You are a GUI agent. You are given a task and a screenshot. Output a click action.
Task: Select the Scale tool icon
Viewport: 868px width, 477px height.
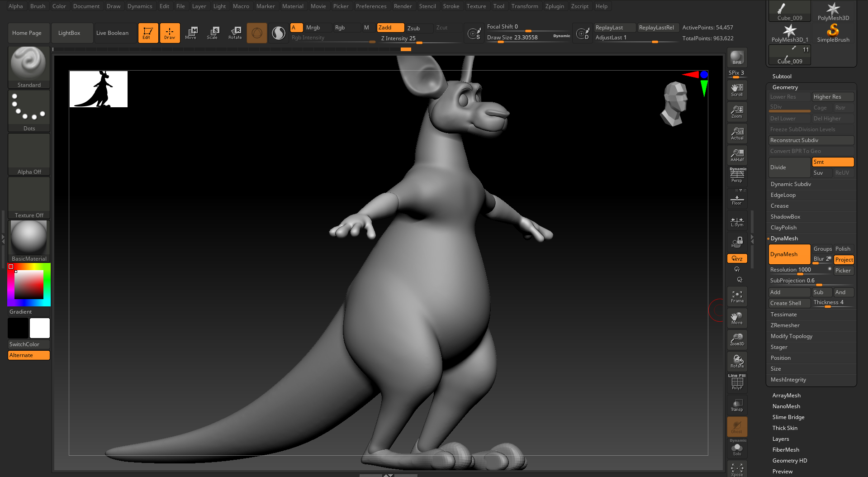coord(213,33)
